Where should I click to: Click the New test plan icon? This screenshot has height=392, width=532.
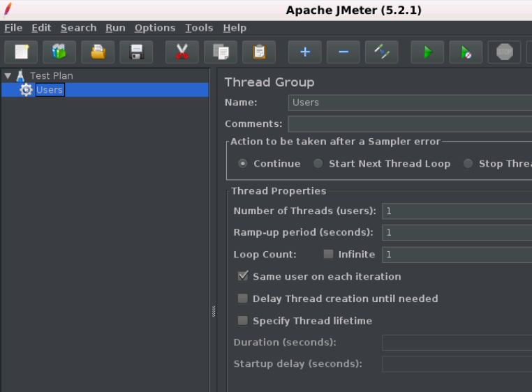pos(21,52)
